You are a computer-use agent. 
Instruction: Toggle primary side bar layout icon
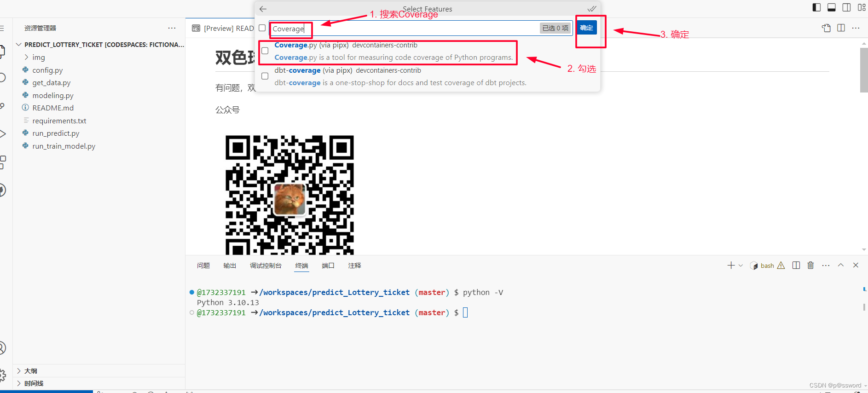816,7
